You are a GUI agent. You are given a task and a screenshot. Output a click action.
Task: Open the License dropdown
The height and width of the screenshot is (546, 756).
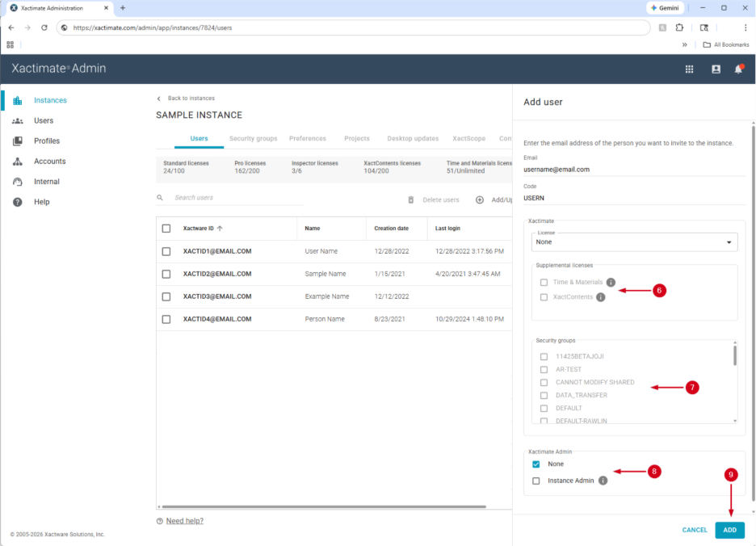point(634,241)
